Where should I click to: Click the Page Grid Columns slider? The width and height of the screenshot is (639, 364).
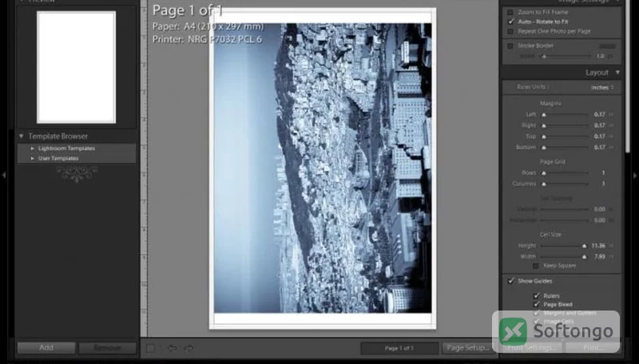tap(566, 184)
